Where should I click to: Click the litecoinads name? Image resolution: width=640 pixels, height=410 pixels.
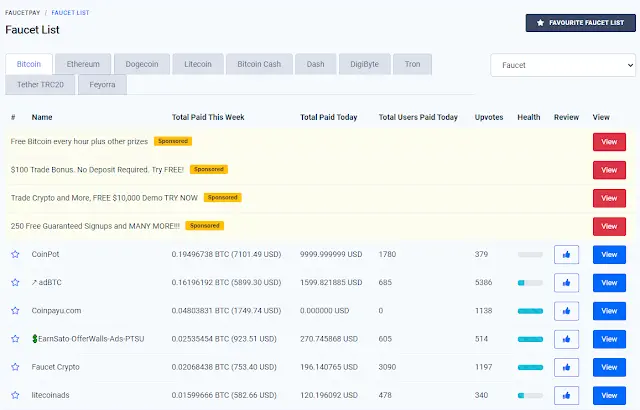(51, 395)
